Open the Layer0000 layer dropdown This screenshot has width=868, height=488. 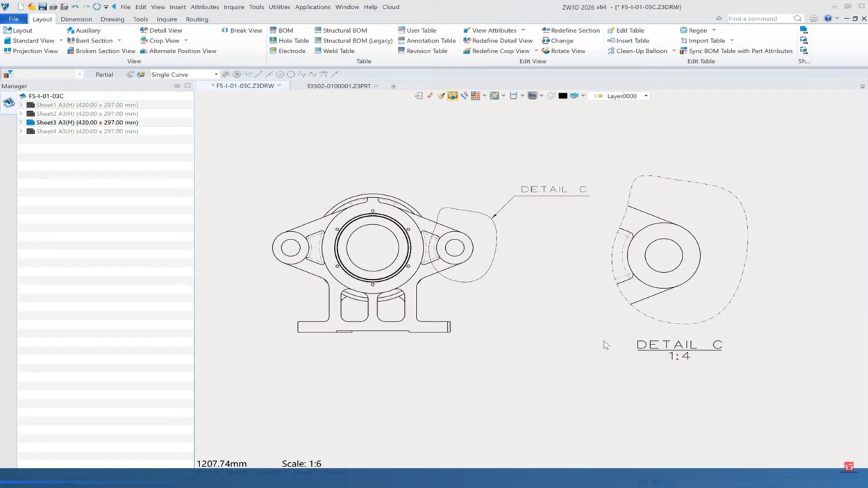pyautogui.click(x=646, y=96)
